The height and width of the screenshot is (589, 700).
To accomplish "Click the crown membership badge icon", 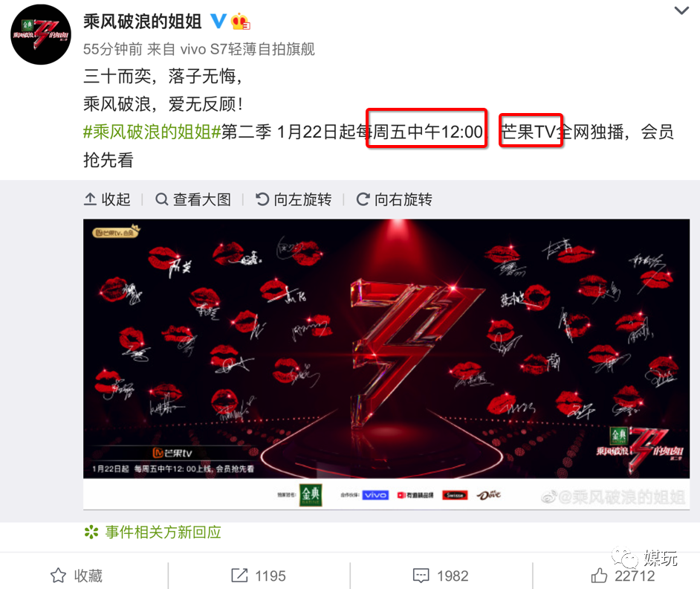I will [x=240, y=22].
